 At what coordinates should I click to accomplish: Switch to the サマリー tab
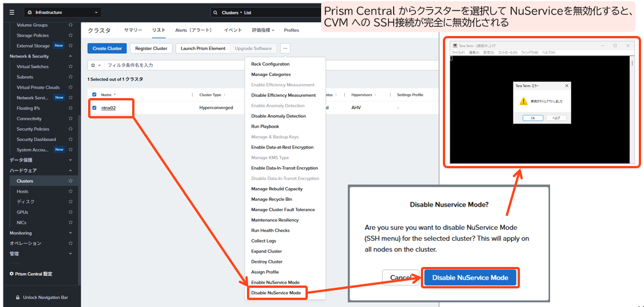click(133, 30)
